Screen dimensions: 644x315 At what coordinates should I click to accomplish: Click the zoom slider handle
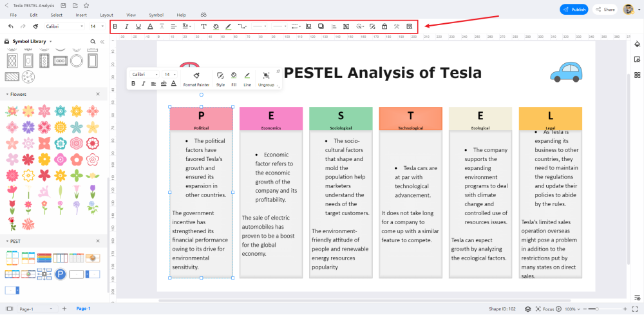point(597,309)
